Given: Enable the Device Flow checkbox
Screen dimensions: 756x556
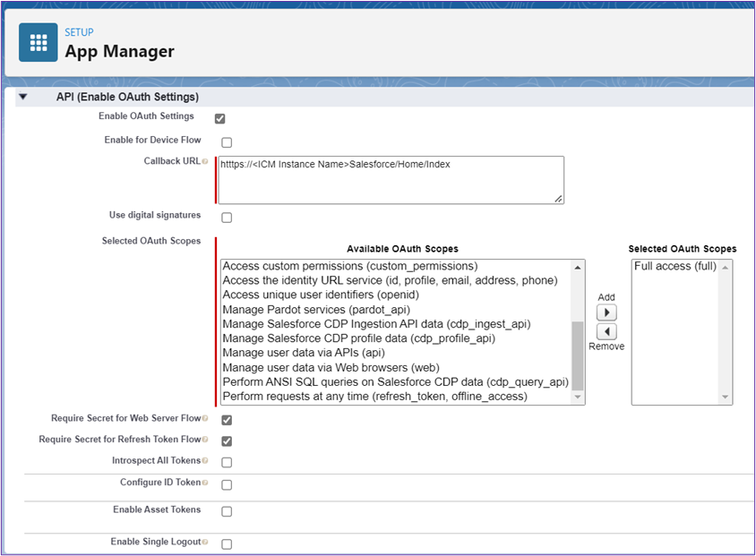Looking at the screenshot, I should pyautogui.click(x=227, y=142).
